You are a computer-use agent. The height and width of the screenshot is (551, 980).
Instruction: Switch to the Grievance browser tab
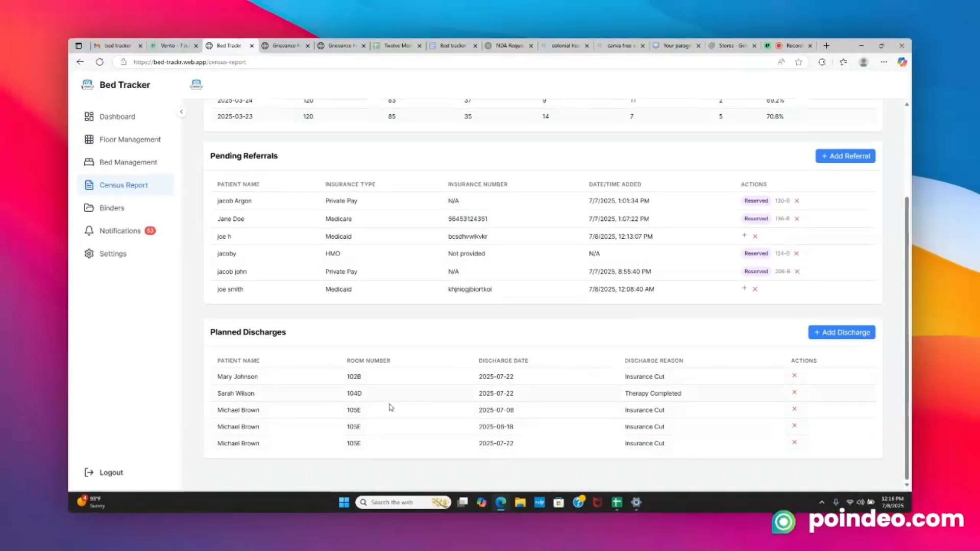coord(285,45)
